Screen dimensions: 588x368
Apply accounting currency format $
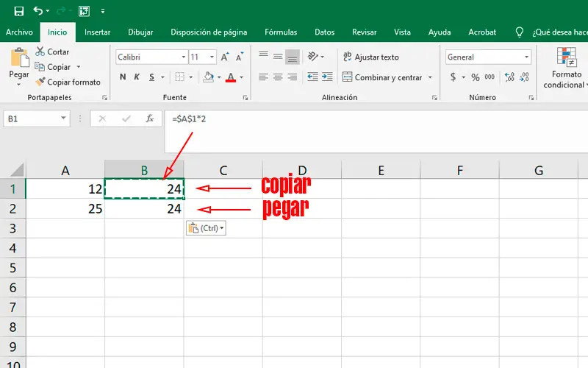[453, 77]
